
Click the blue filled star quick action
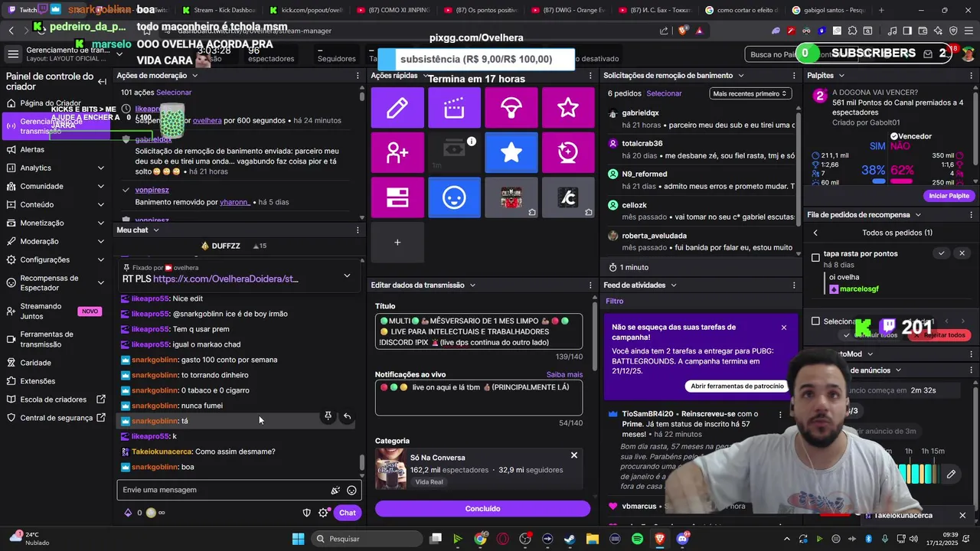pos(511,152)
